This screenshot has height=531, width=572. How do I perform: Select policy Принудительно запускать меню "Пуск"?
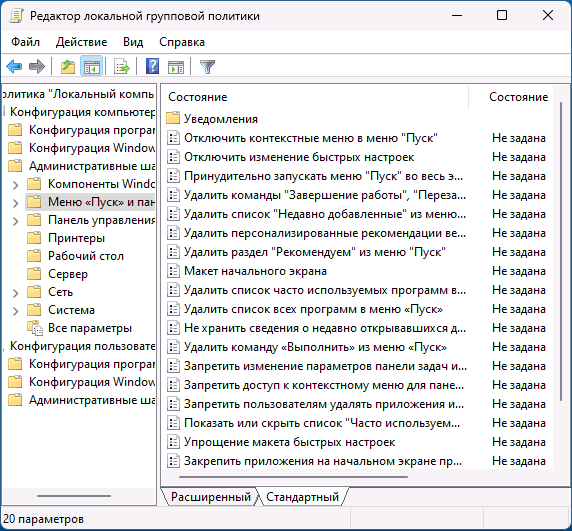323,176
